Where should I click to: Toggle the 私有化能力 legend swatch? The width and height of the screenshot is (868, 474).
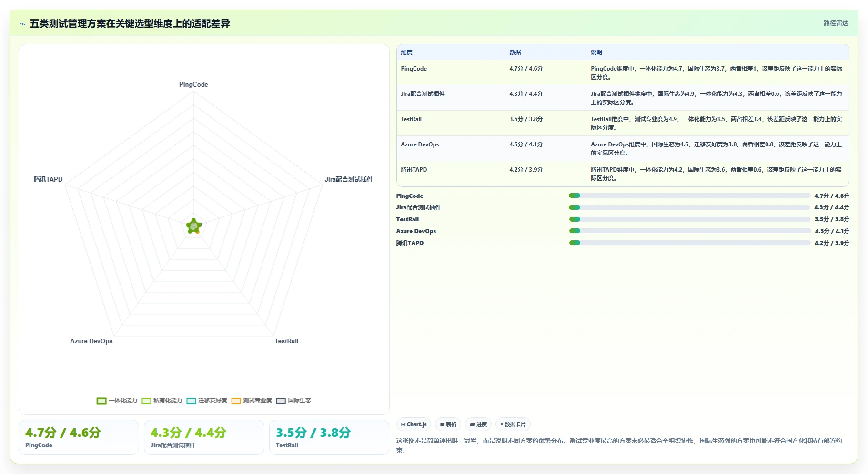point(146,401)
